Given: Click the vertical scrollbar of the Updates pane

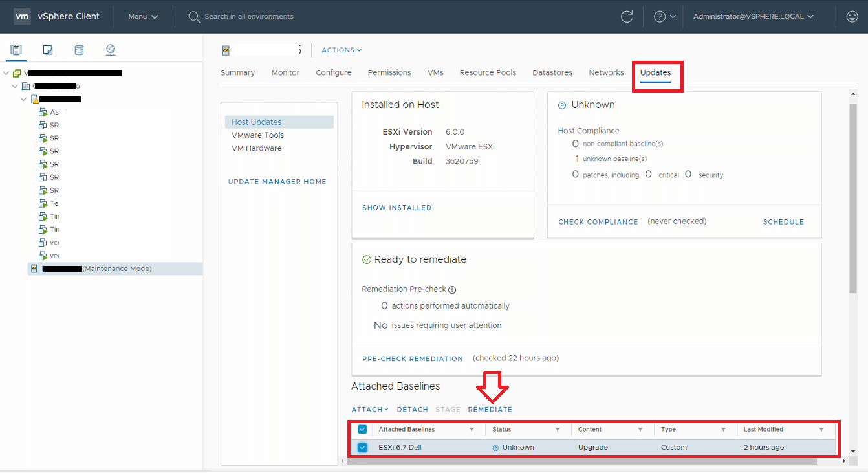Looking at the screenshot, I should (853, 197).
